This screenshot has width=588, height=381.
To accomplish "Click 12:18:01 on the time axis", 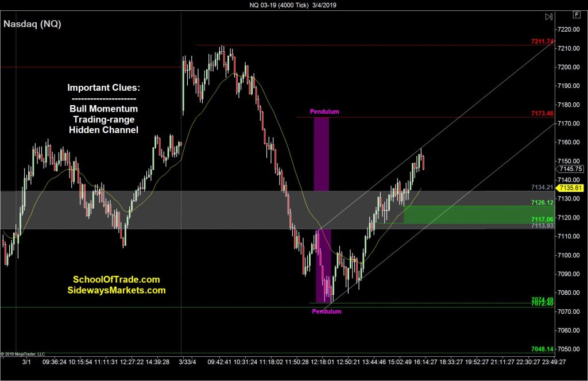I will 323,362.
